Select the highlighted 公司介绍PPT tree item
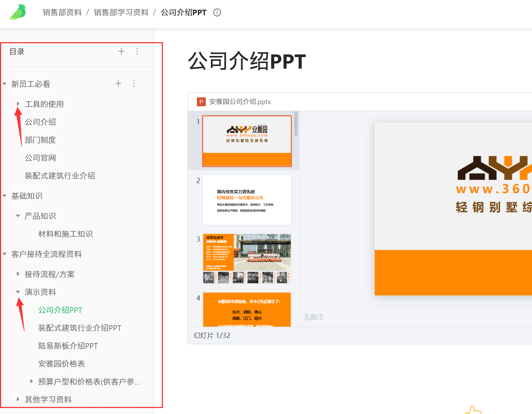This screenshot has height=414, width=532. 60,310
